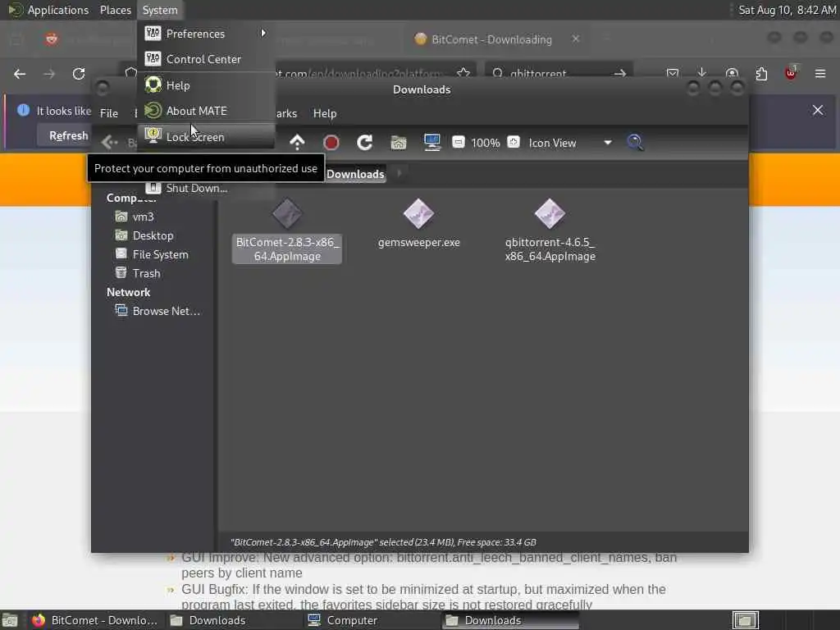Click the Back arrow in file manager toolbar
The height and width of the screenshot is (630, 840).
[x=110, y=143]
